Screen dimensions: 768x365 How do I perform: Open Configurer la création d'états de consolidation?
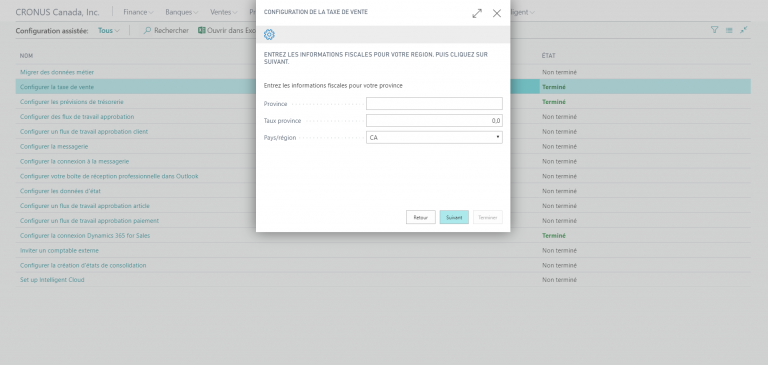83,265
